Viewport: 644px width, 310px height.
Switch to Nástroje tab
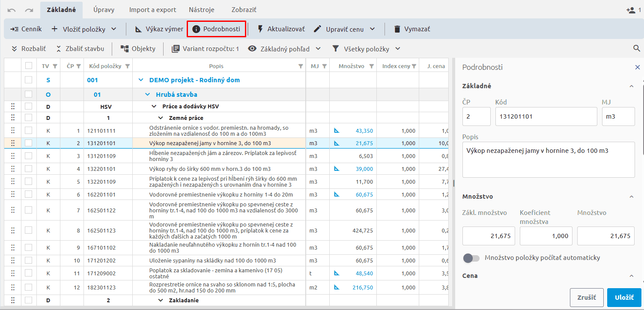point(202,9)
